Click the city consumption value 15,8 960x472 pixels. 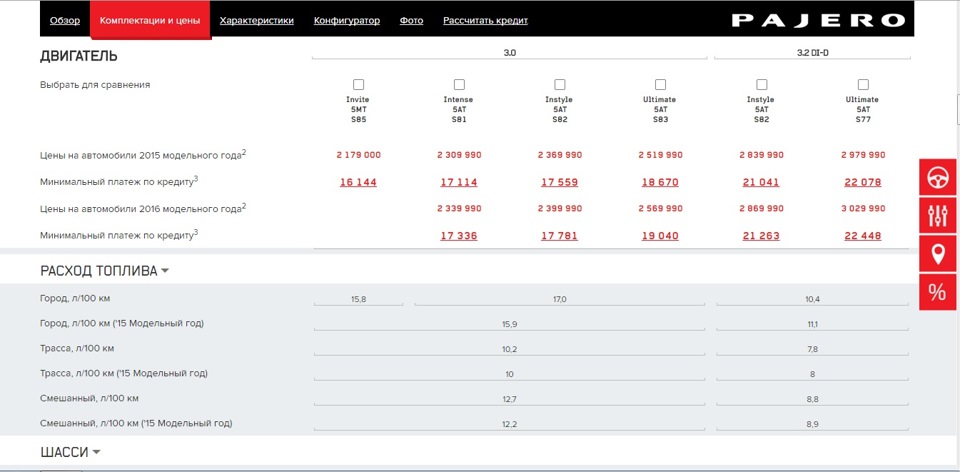point(359,299)
